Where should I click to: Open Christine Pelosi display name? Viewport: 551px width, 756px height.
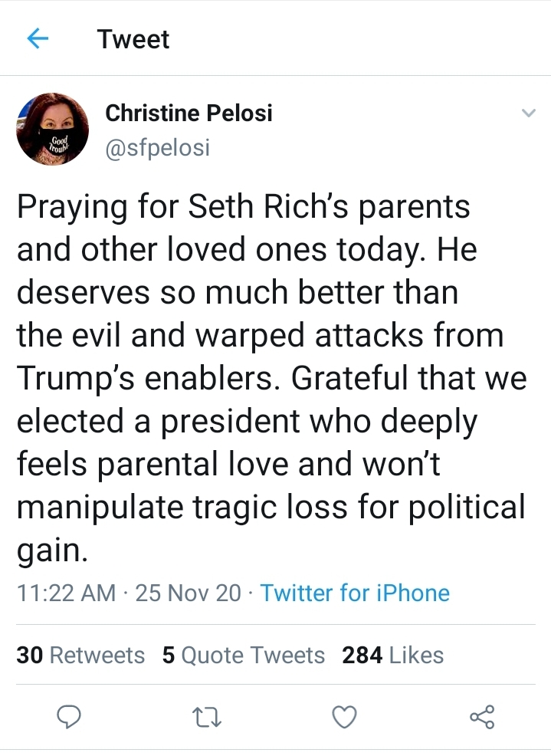coord(189,113)
